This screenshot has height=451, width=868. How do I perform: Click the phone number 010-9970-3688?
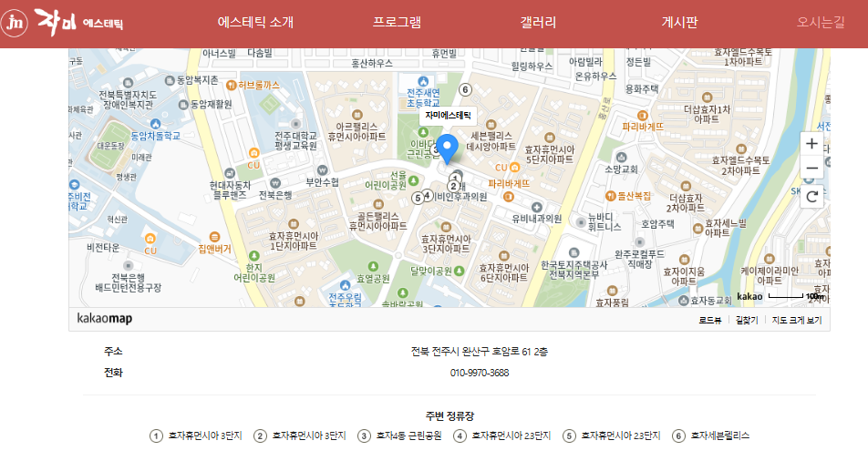coord(480,373)
